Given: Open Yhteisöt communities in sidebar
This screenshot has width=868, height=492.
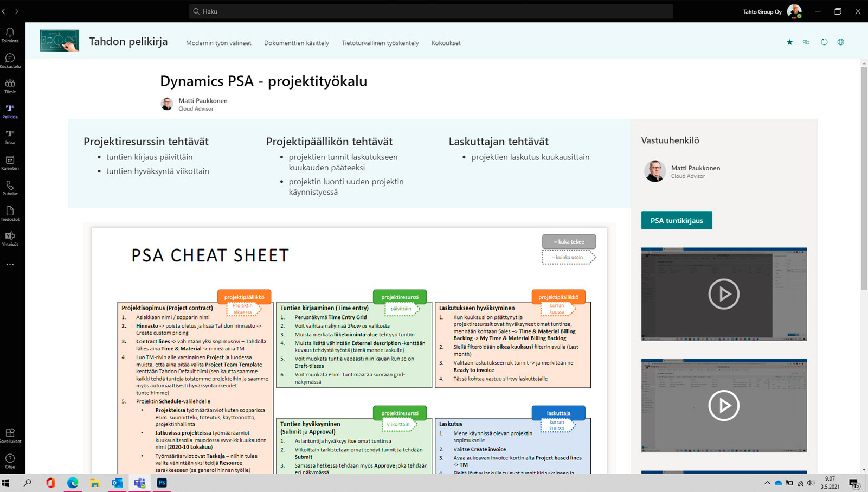Looking at the screenshot, I should 10,239.
